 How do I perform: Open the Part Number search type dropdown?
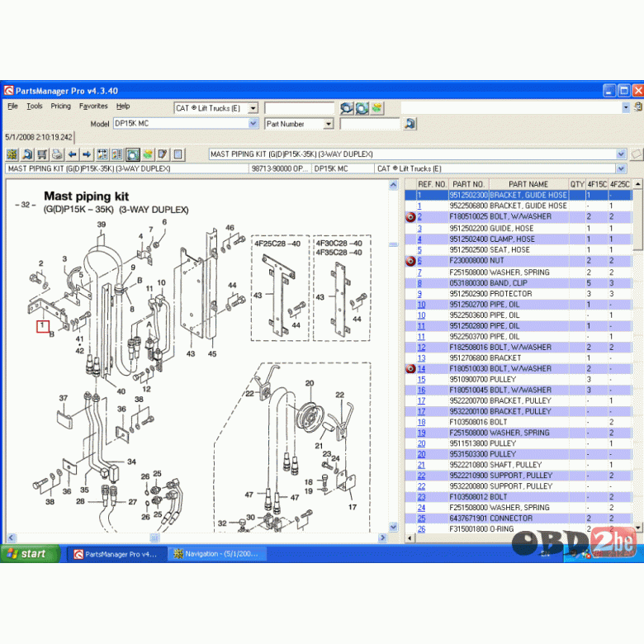coord(328,124)
